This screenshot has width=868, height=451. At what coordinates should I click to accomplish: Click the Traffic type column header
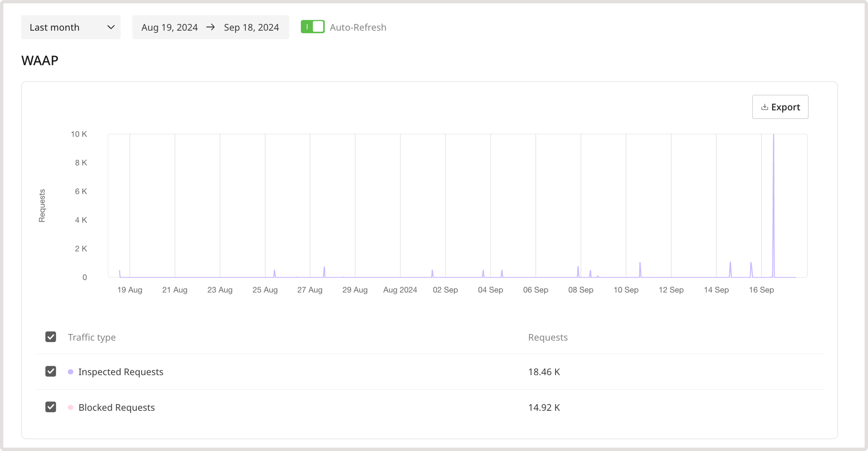92,337
